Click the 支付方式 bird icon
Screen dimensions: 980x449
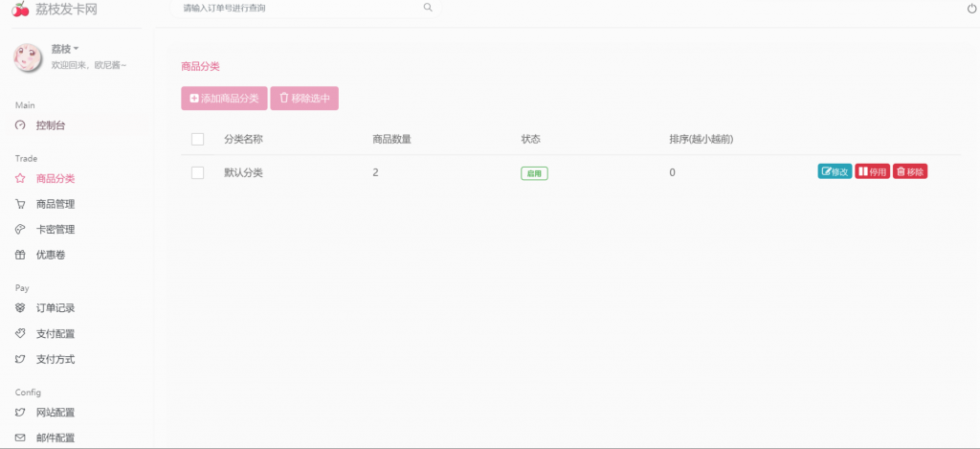tap(20, 360)
